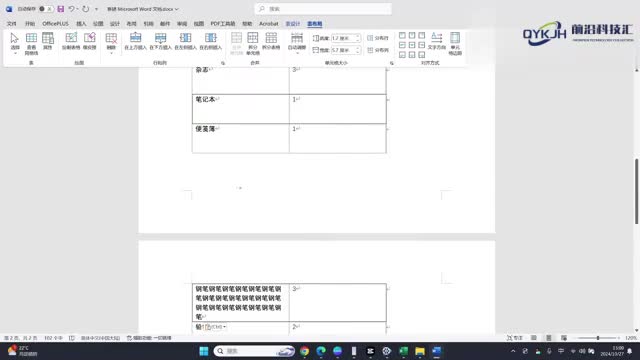Open the File menu tab
This screenshot has width=640, height=360.
coord(11,24)
